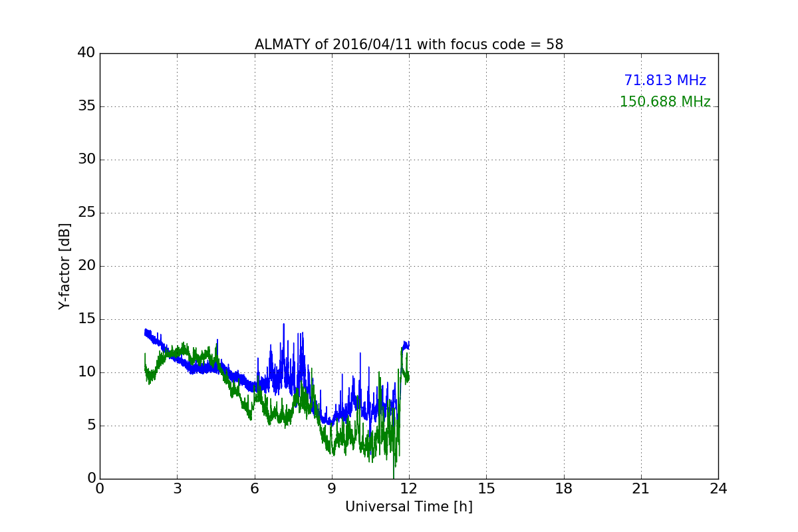Click y-axis tick label 40
This screenshot has width=798, height=532.
86,53
